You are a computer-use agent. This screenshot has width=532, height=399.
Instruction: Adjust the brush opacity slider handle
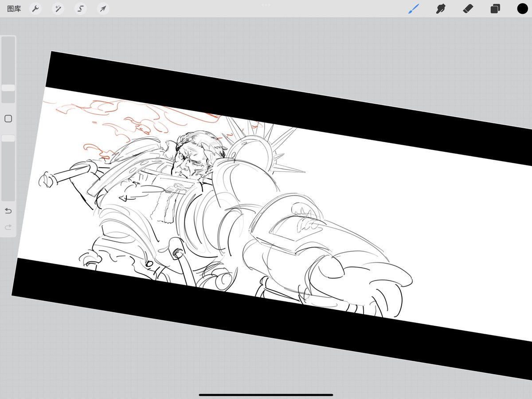click(x=8, y=138)
